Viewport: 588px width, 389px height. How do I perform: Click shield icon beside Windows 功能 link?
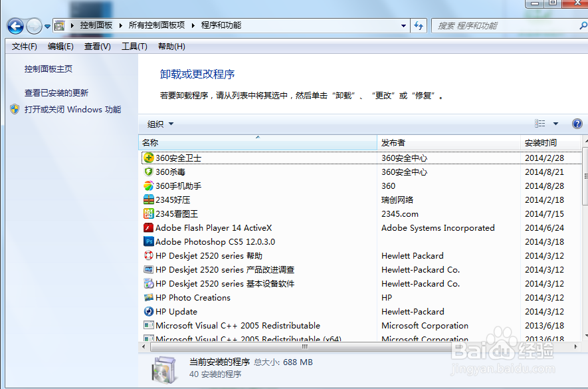click(15, 109)
